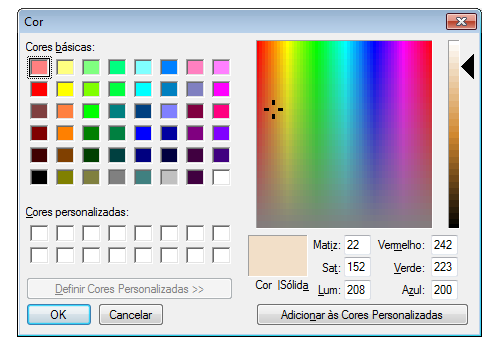The image size is (494, 362).
Task: Click inside the Matiz hue field
Action: pos(357,245)
